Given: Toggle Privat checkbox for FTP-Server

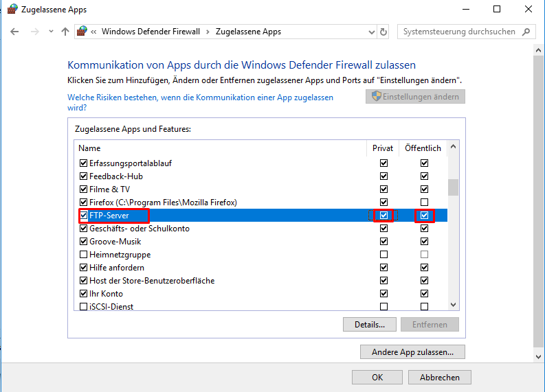Looking at the screenshot, I should (383, 216).
